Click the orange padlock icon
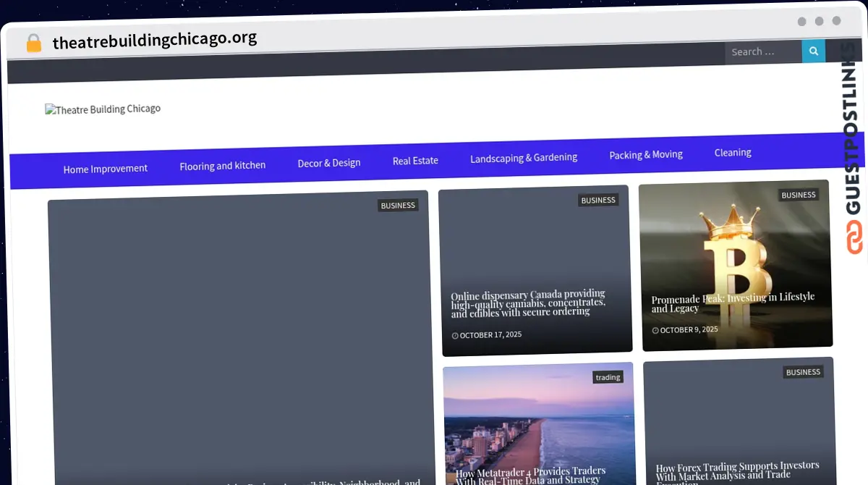Screen dimensions: 868x485 tap(33, 43)
